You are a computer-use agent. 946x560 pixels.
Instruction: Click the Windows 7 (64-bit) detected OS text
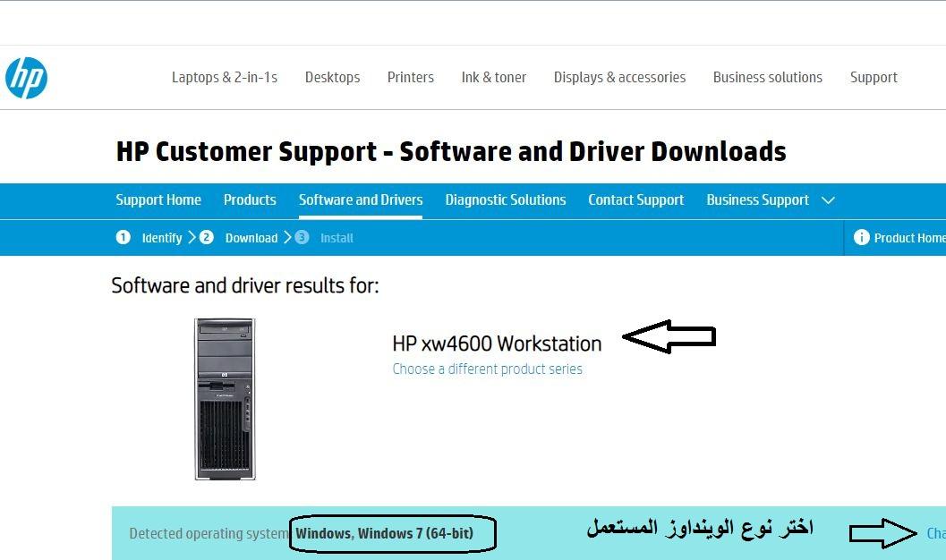click(384, 533)
